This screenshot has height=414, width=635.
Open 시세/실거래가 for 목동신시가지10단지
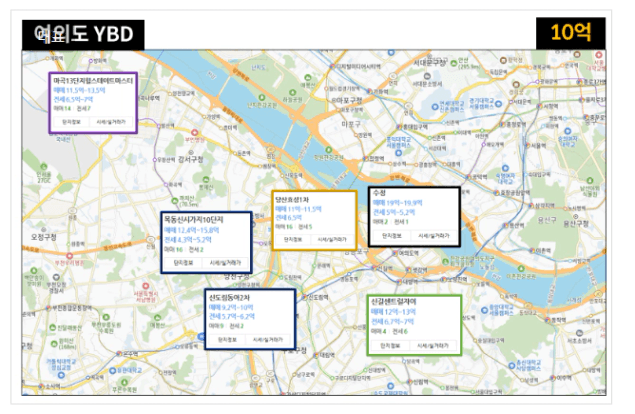point(225,263)
